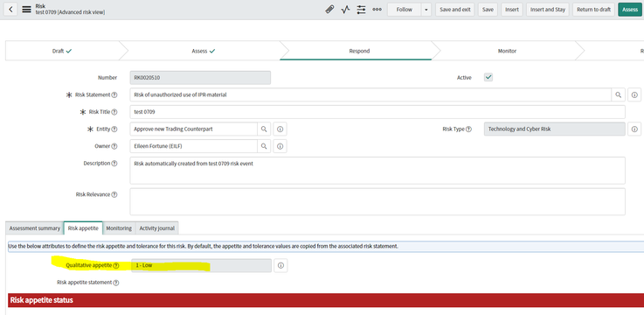Show help for the Risk Title label

point(114,112)
